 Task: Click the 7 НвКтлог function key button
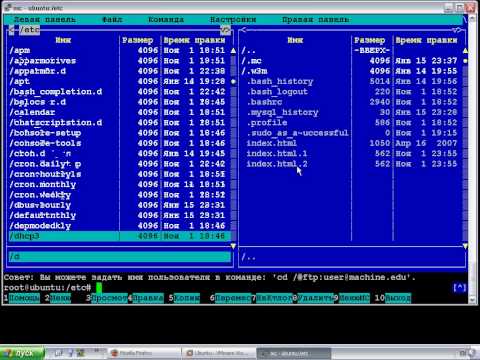[272, 298]
